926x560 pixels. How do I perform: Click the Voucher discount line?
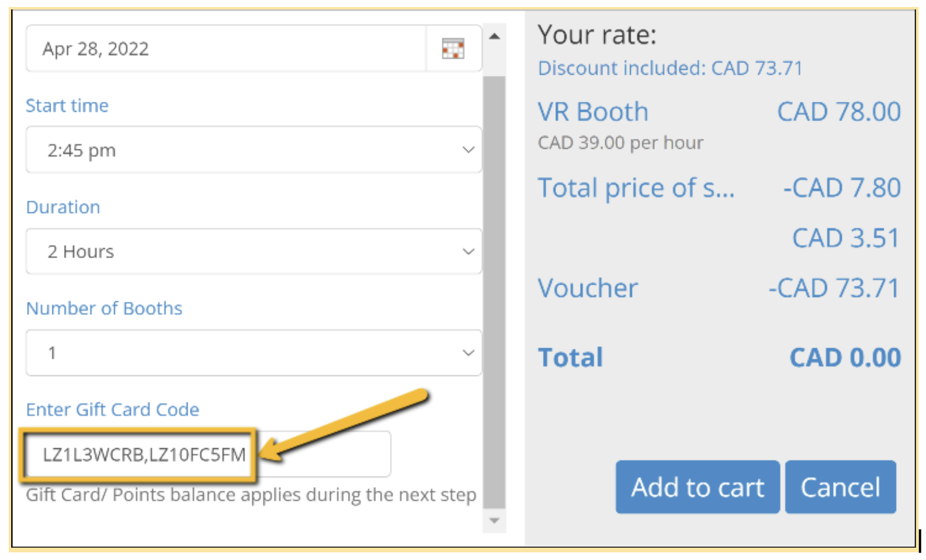[719, 288]
